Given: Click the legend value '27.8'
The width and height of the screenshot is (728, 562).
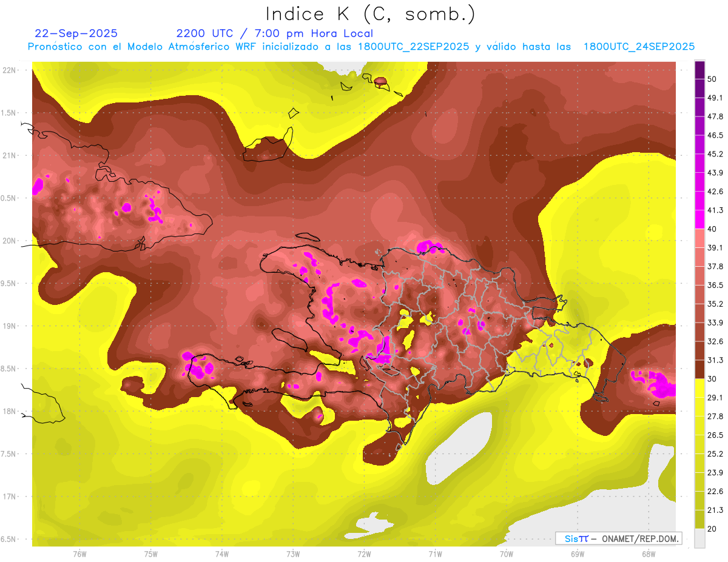Looking at the screenshot, I should 715,416.
